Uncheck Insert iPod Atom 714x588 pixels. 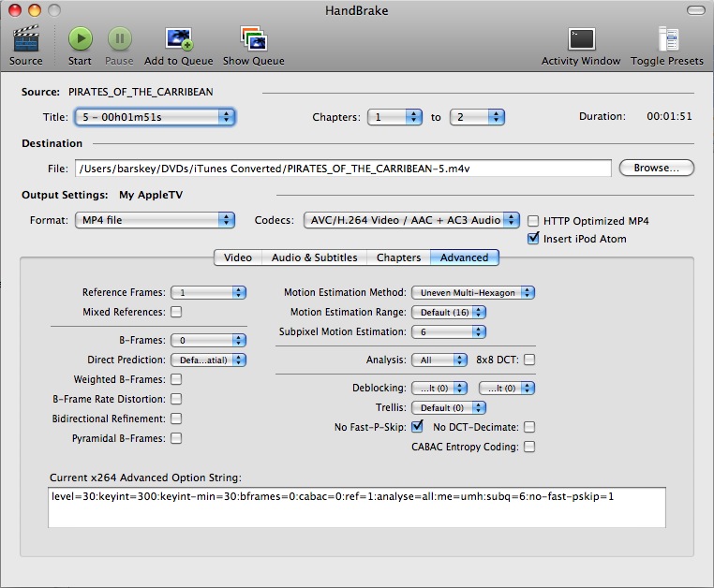click(x=533, y=239)
